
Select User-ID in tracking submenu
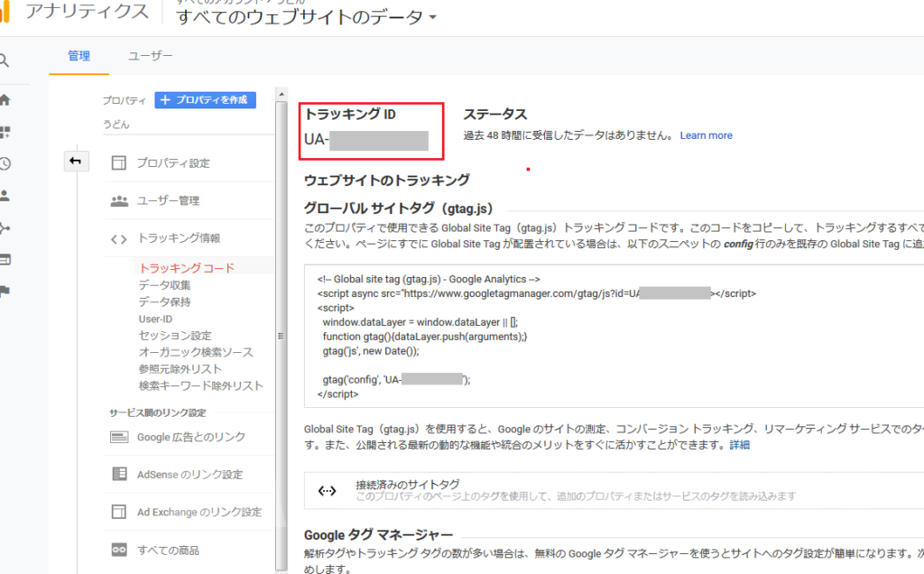(155, 319)
